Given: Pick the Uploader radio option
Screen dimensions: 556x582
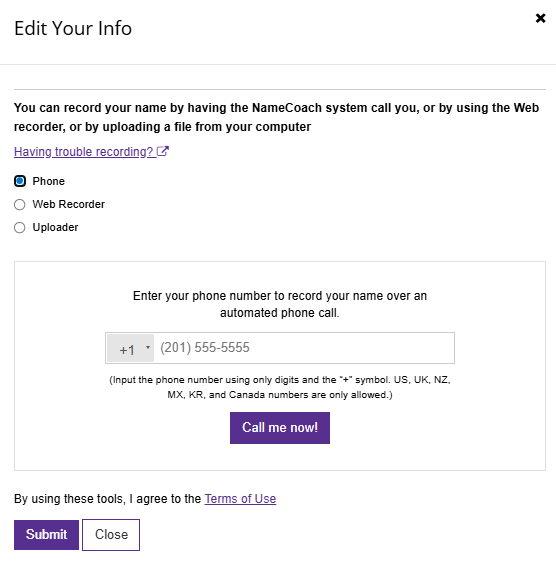Looking at the screenshot, I should (x=20, y=228).
